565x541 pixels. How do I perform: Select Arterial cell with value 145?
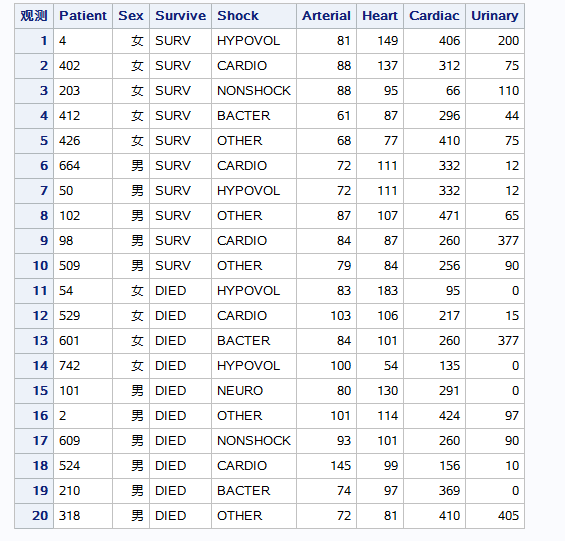click(x=326, y=466)
